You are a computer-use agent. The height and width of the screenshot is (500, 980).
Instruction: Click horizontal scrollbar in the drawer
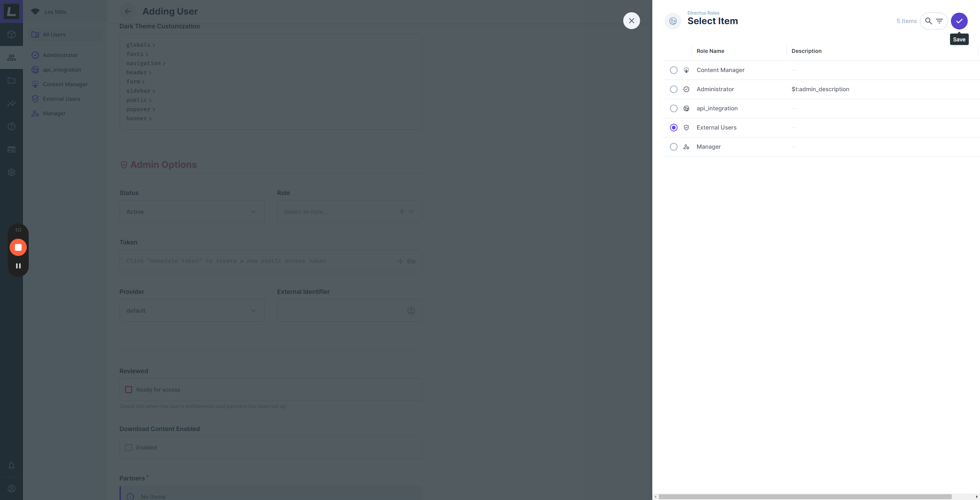pos(805,497)
